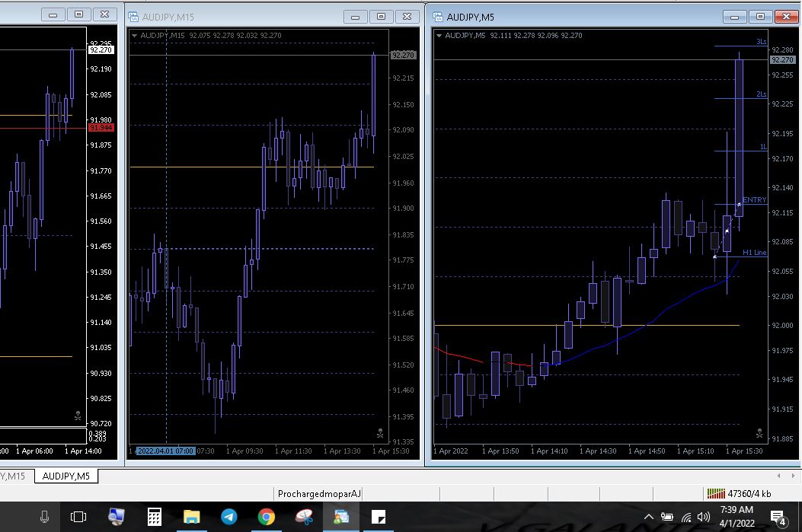Open File Explorer from the taskbar
Screen dimensions: 802x532
[191, 517]
